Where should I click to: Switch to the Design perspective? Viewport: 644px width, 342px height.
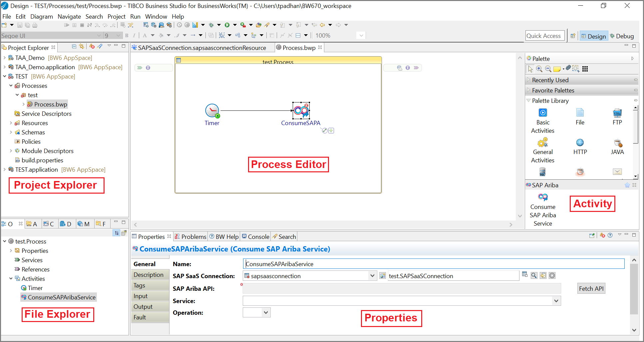tap(594, 36)
